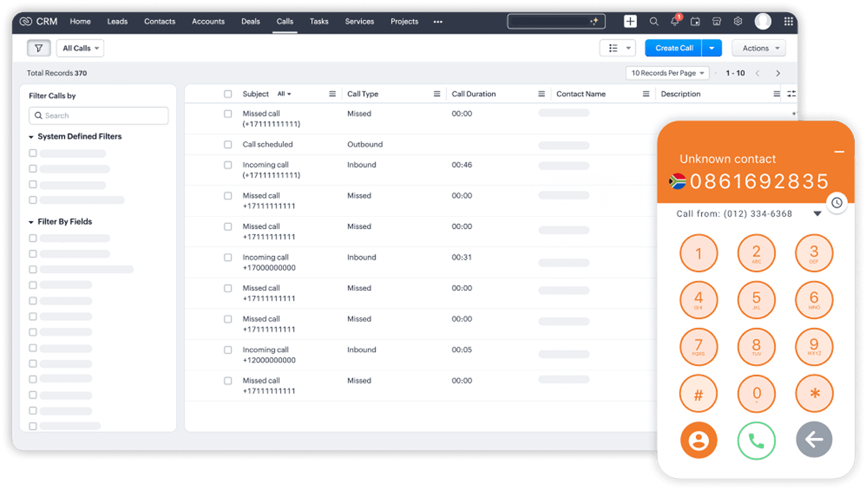
Task: Open the Call scheduled record
Action: [268, 145]
